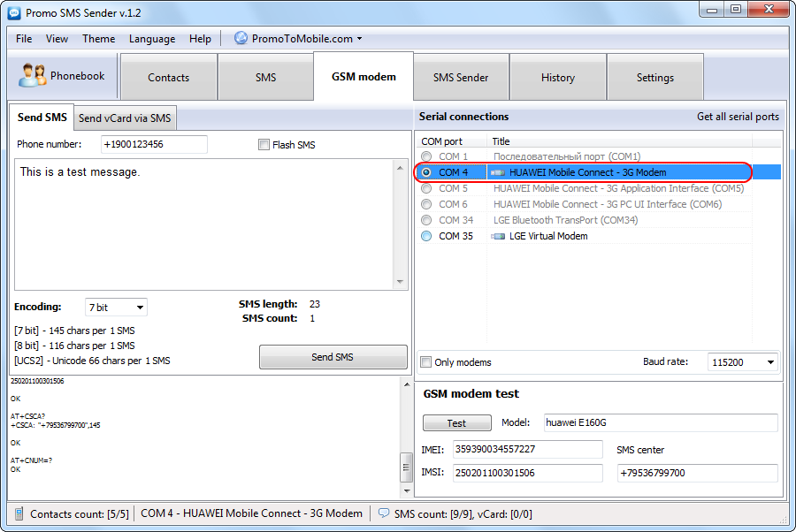Open the Send vCard via SMS tab
This screenshot has width=796, height=532.
pos(125,118)
